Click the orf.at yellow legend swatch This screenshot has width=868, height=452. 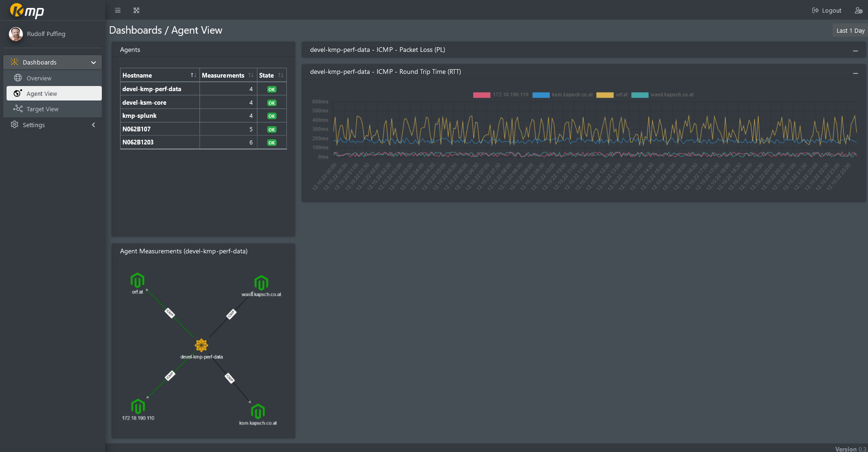605,95
